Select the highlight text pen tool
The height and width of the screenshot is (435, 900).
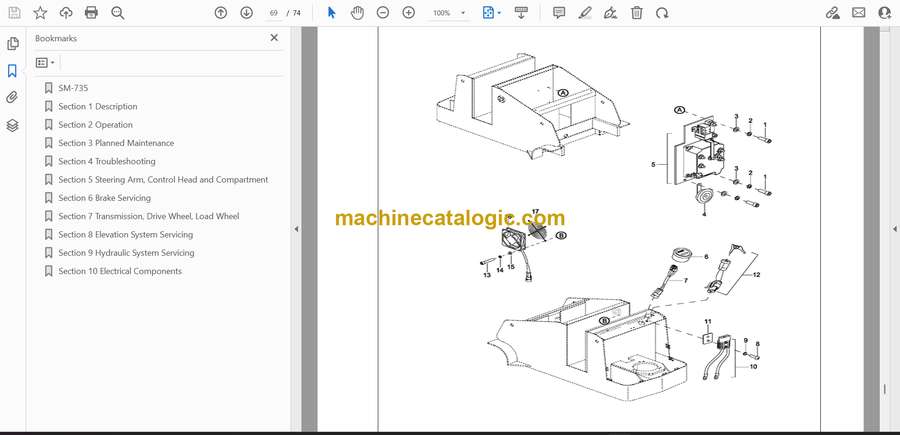(585, 13)
